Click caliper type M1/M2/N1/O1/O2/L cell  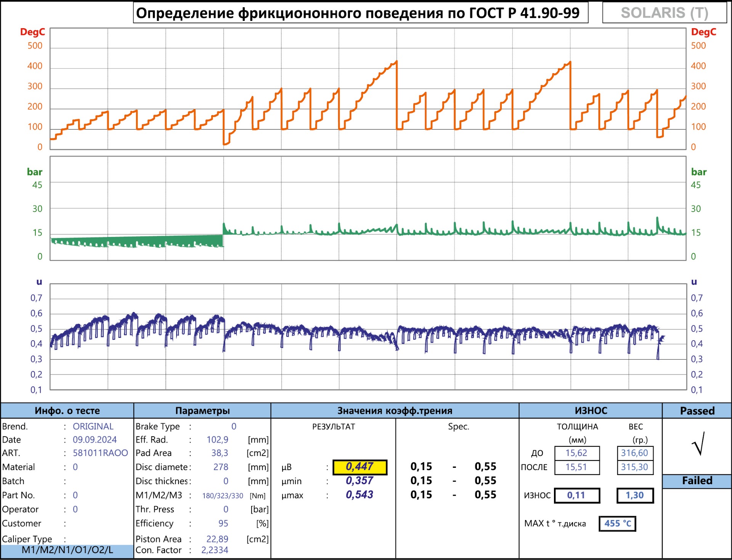click(x=67, y=550)
